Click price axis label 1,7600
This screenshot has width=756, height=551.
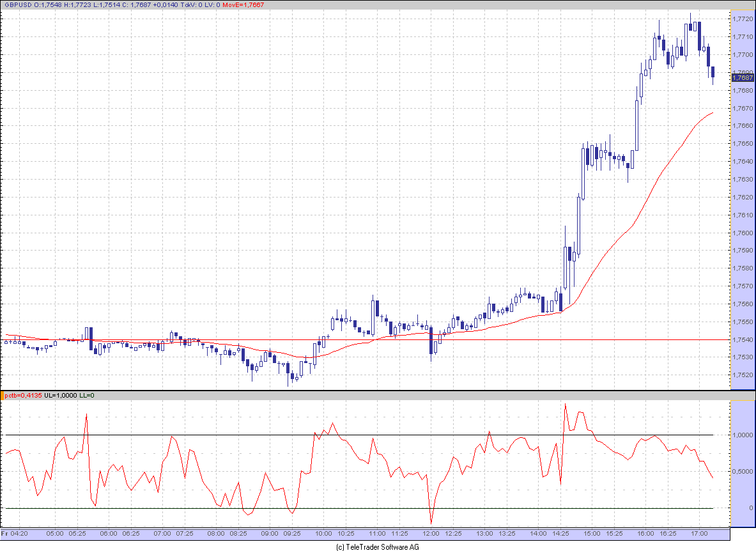(743, 233)
